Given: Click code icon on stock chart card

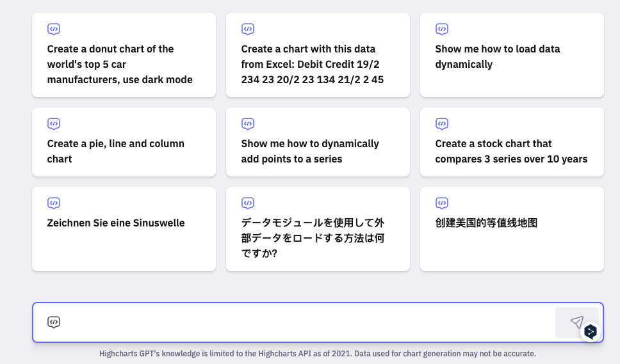Looking at the screenshot, I should 442,123.
